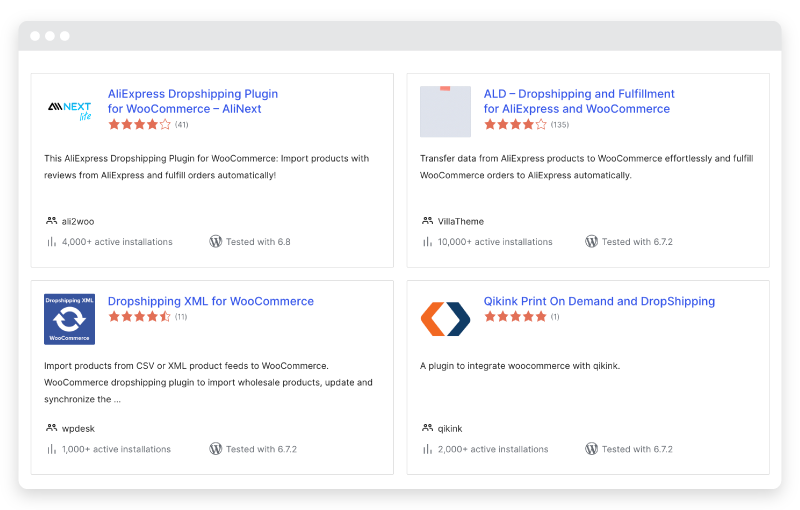Click the 4,000+ active installations text

click(117, 242)
